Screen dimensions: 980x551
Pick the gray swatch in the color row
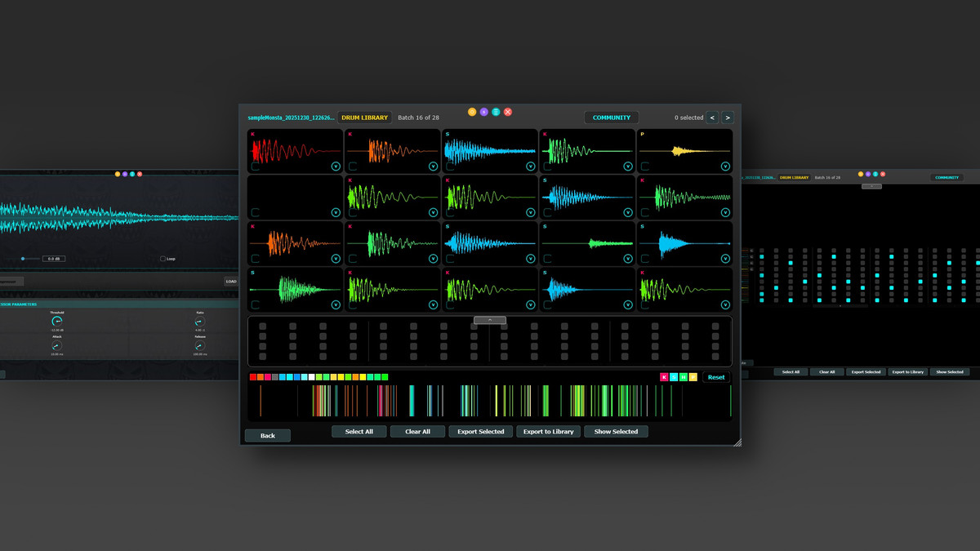tap(275, 377)
